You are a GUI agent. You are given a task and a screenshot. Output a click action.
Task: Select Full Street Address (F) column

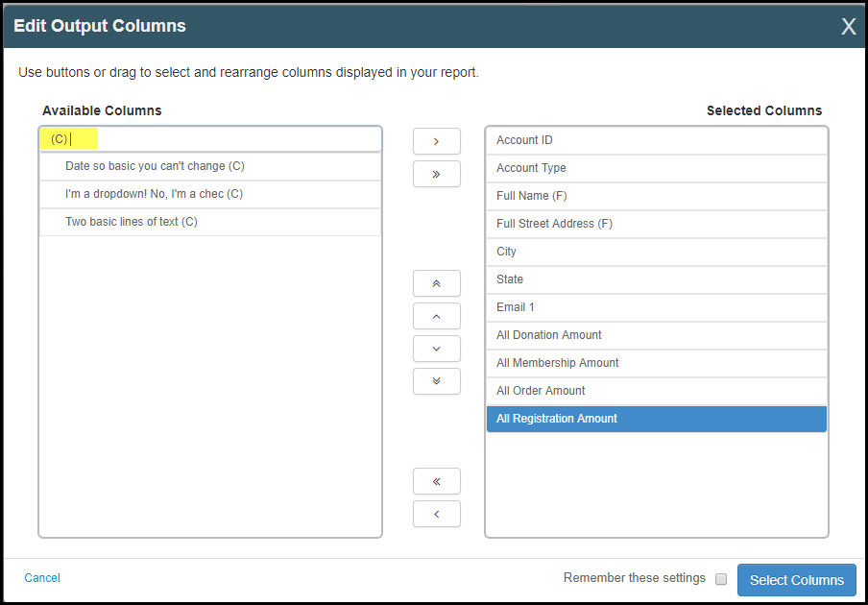click(657, 224)
